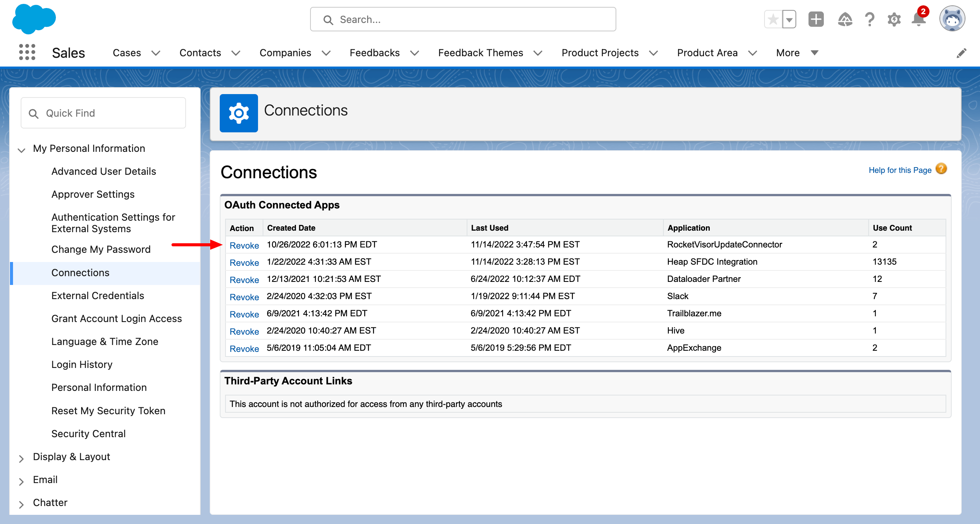Open Change My Password
Image resolution: width=980 pixels, height=524 pixels.
101,249
